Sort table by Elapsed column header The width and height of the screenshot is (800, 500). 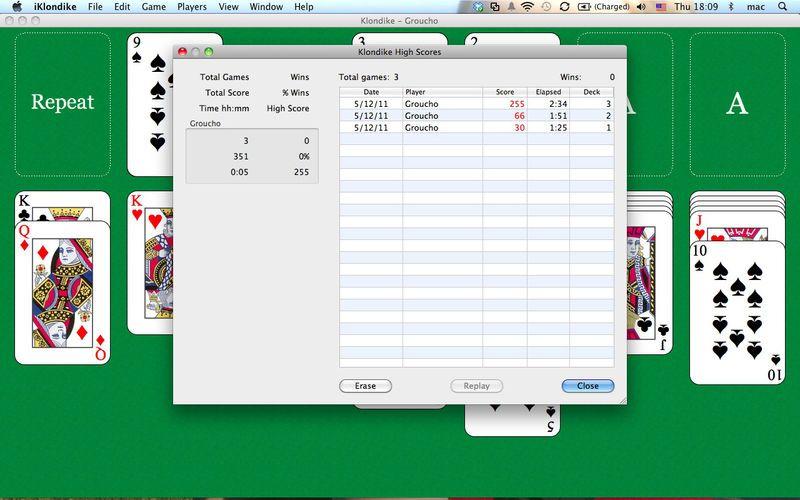click(548, 92)
